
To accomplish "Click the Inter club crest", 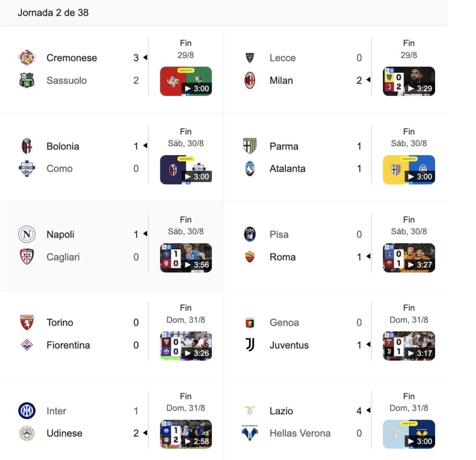I will pos(26,411).
